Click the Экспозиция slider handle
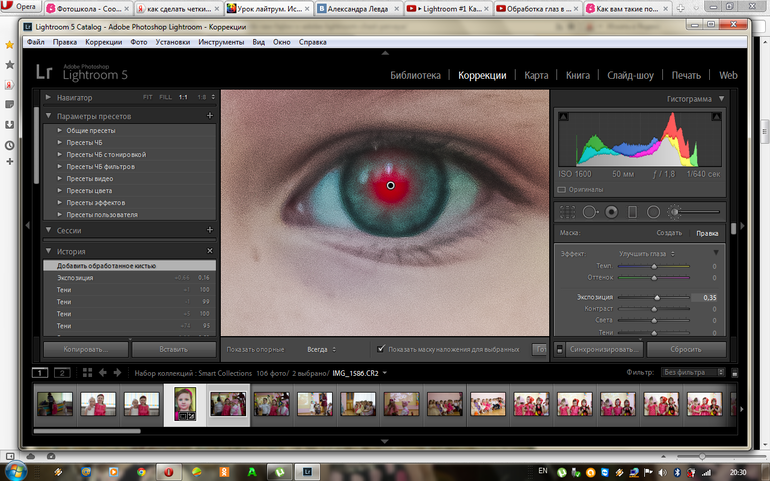770x481 pixels. pyautogui.click(x=657, y=297)
